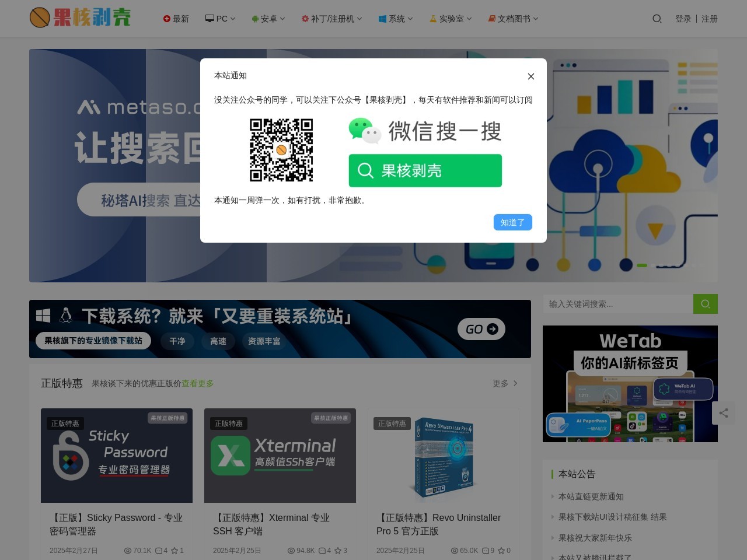Click the Linux penguin icon on banner
This screenshot has width=747, height=560.
[x=66, y=316]
